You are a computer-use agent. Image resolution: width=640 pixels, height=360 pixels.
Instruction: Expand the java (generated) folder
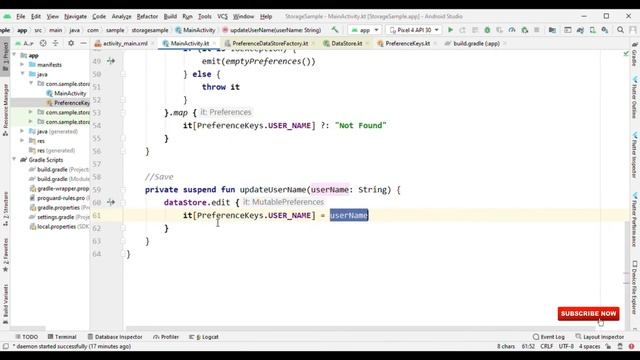22,131
